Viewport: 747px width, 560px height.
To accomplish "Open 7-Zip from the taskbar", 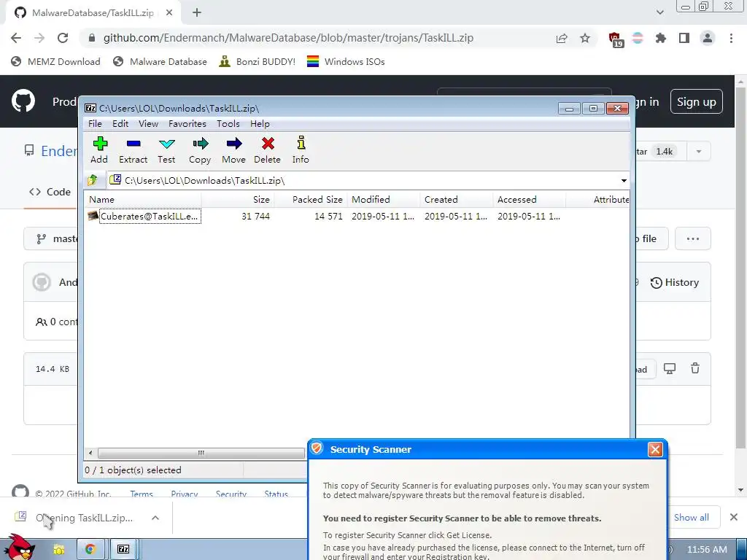I will (123, 550).
